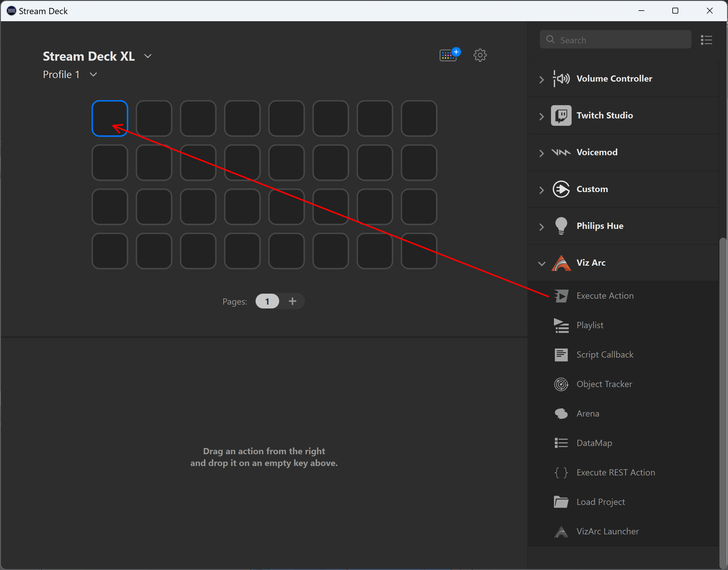Viewport: 728px width, 570px height.
Task: Click the Twitch Studio label
Action: (605, 115)
